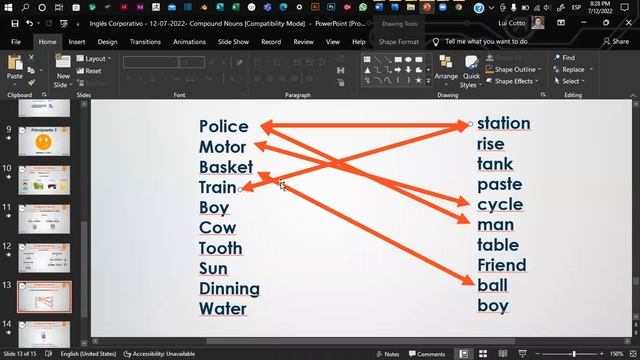Select the right block arrow shape

point(398,70)
